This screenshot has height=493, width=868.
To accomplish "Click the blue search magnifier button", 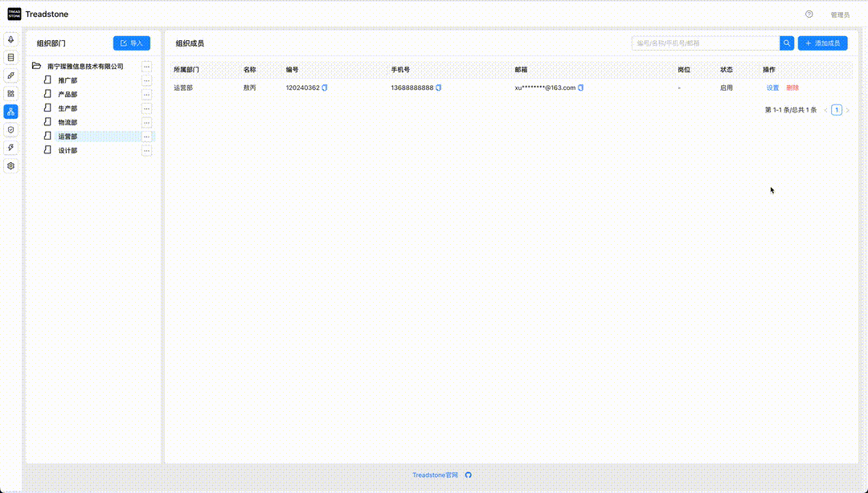I will click(x=787, y=43).
